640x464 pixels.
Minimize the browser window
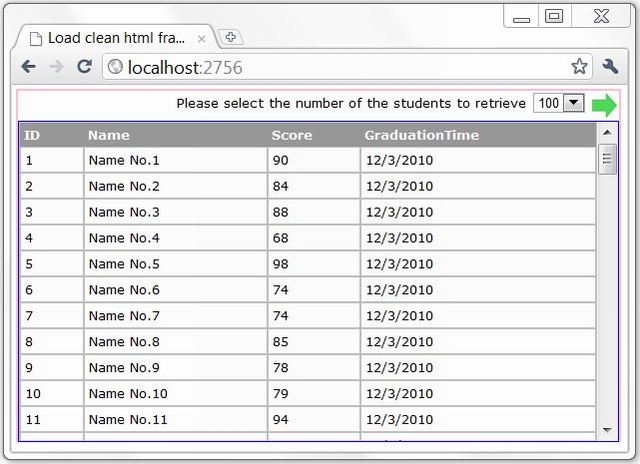521,17
